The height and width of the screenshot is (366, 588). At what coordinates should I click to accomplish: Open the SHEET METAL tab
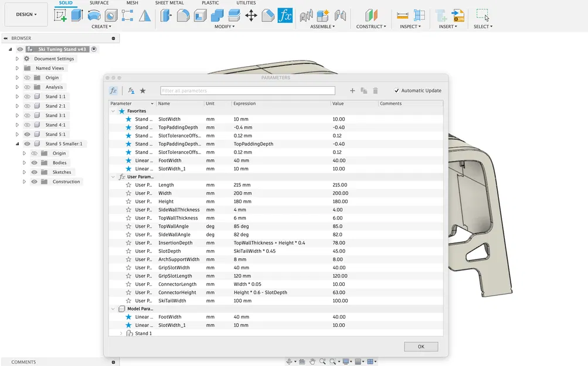click(x=169, y=3)
